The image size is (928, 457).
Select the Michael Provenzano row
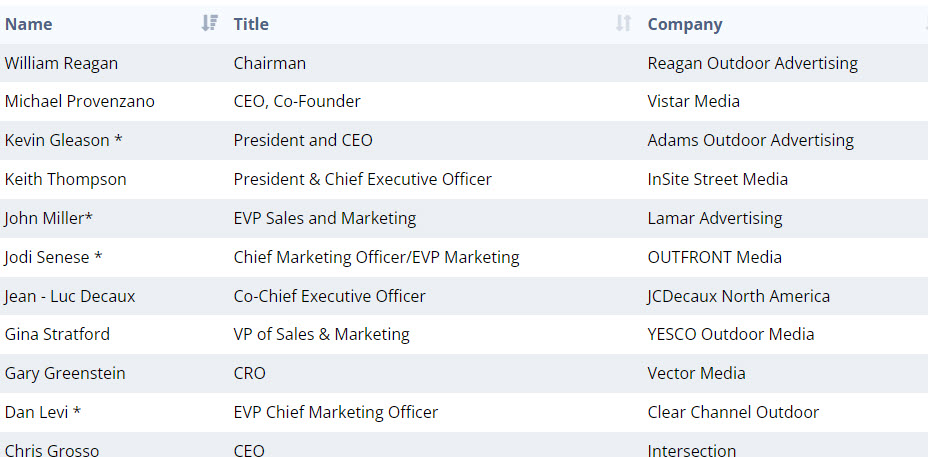[x=79, y=101]
